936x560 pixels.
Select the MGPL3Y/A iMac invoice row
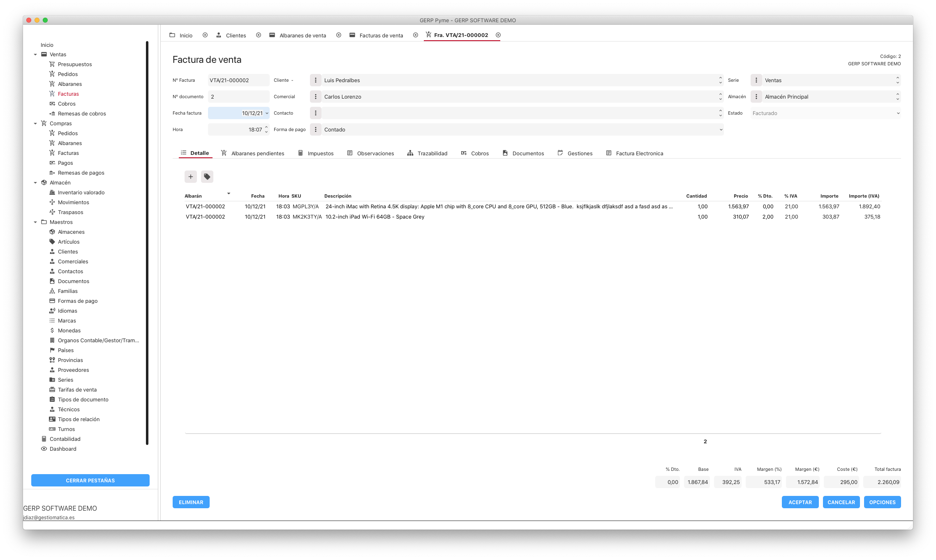533,206
